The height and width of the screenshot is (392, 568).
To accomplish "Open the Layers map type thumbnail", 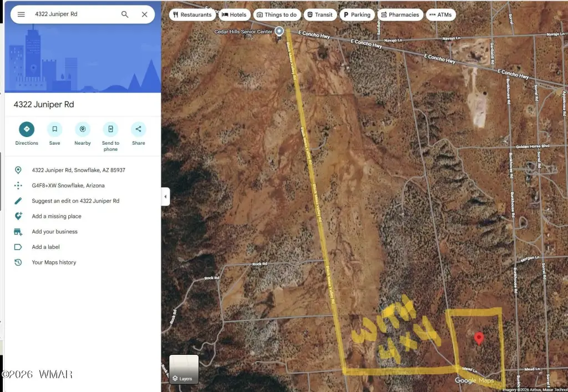I will click(184, 369).
